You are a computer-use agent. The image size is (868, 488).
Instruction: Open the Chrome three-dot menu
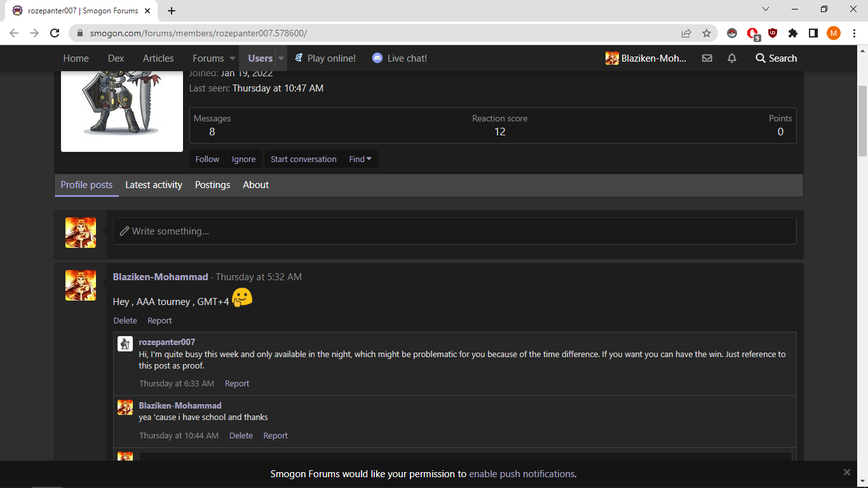[x=854, y=33]
